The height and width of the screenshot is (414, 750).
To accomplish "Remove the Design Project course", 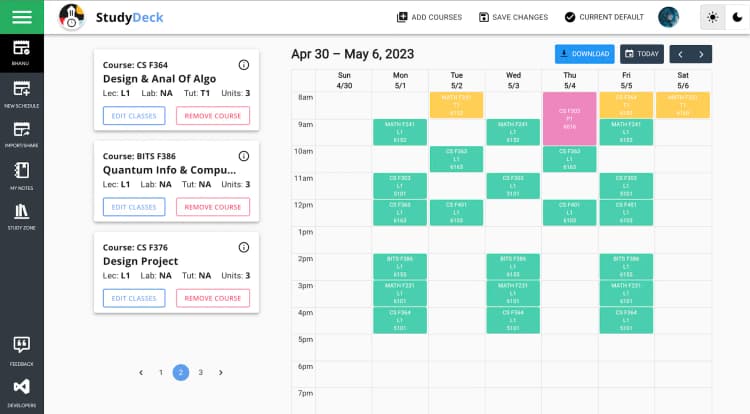I will point(213,298).
